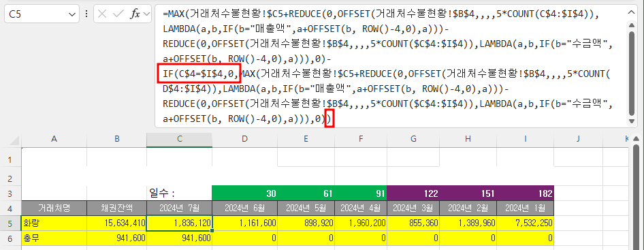Click the three-dot Name Box resize handle

86,14
